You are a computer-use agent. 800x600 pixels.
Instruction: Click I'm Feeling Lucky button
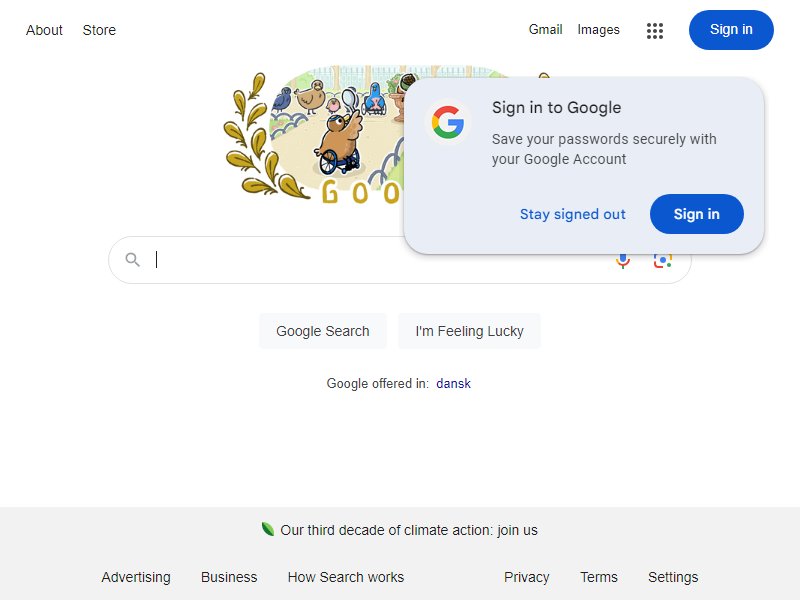click(469, 331)
